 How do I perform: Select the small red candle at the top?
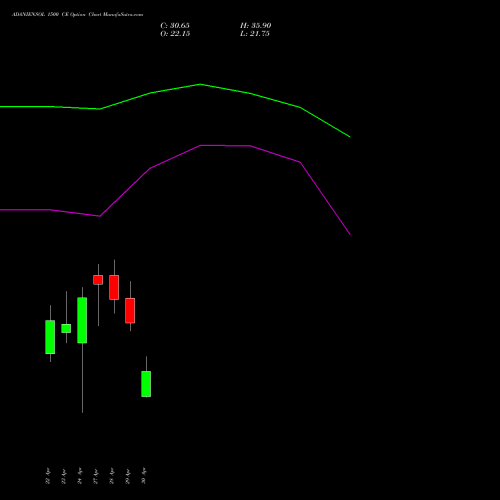(x=98, y=280)
